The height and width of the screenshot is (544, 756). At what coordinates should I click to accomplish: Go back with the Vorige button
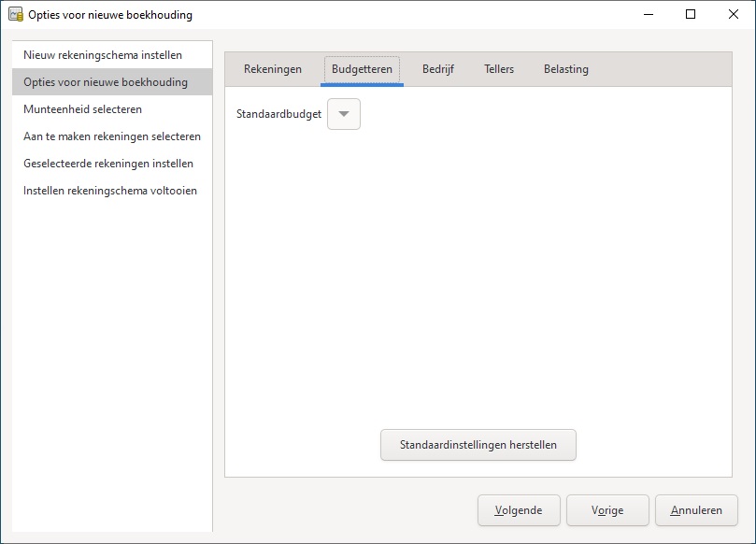pos(607,510)
